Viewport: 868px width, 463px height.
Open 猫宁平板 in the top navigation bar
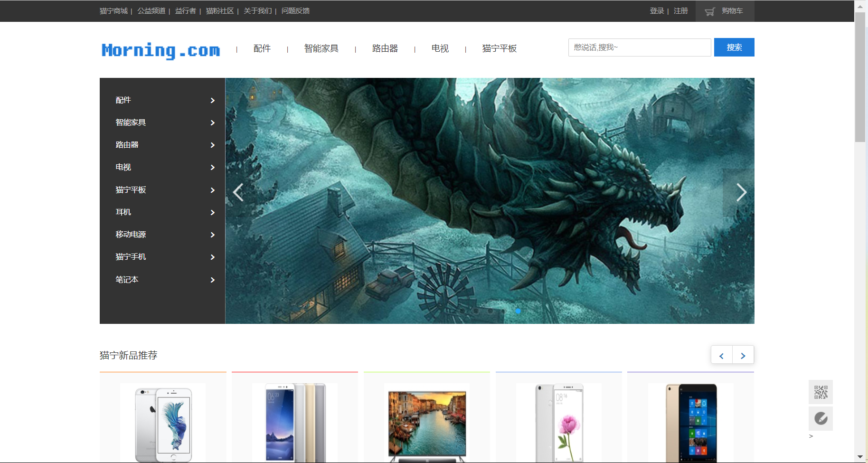(x=500, y=48)
